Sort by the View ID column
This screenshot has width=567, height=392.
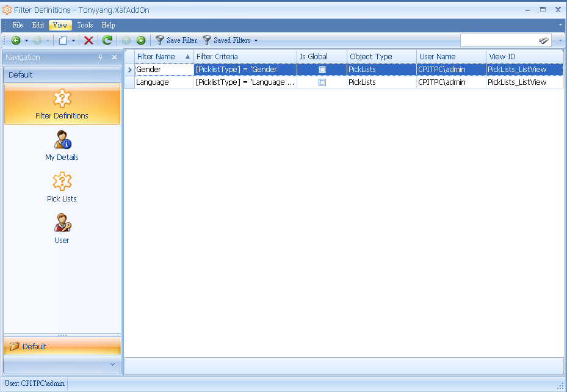point(524,56)
